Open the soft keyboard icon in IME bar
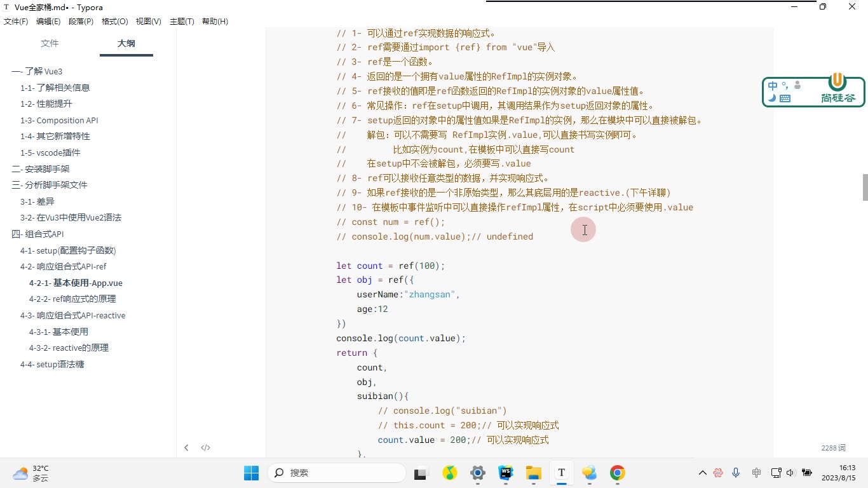868x488 pixels. click(x=785, y=98)
